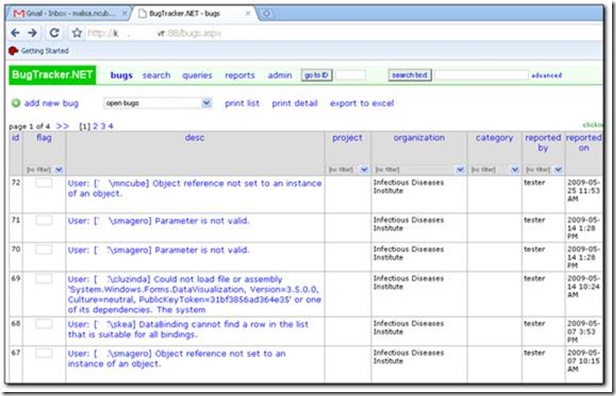The width and height of the screenshot is (616, 396).
Task: Click the search text button
Action: click(410, 75)
